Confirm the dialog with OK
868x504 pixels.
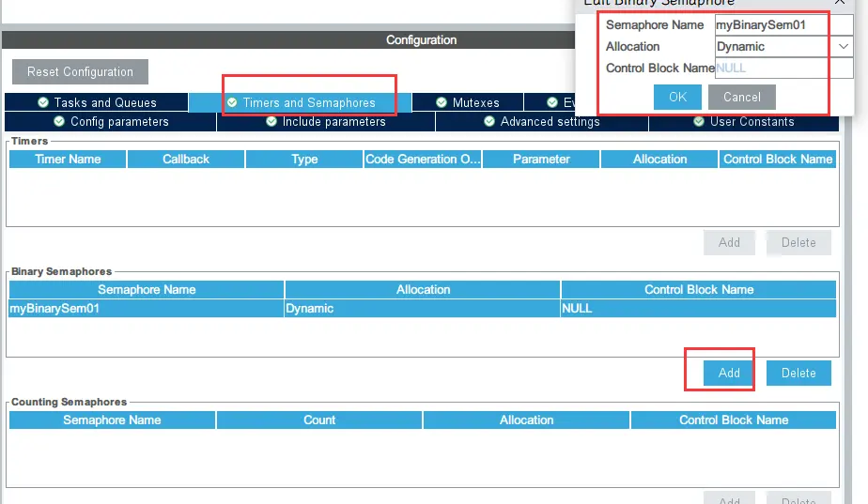point(677,97)
